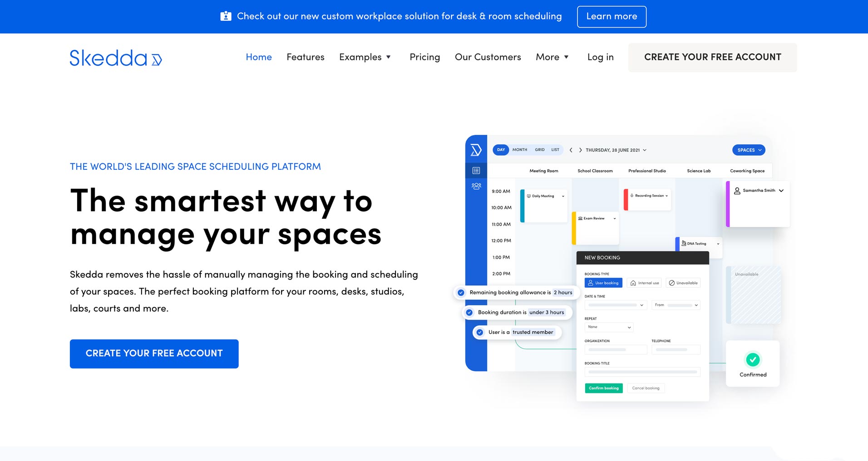
Task: Click the checkmark beside Remaining booking allowance
Action: [461, 293]
